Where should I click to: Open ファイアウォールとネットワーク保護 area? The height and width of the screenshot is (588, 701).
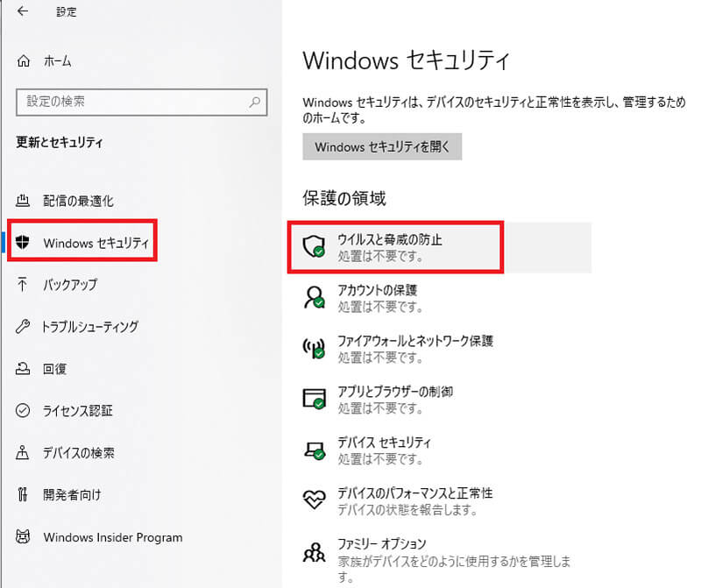398,348
